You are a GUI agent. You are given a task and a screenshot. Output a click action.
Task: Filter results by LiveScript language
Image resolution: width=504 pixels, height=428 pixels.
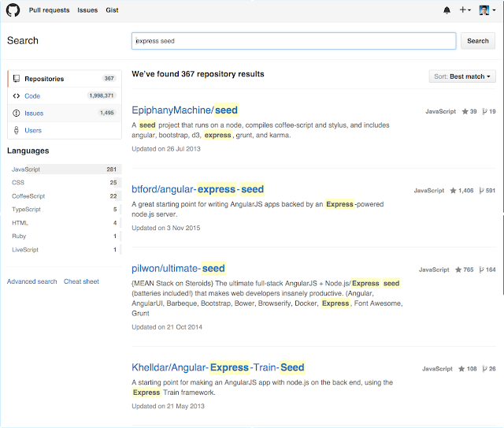pos(65,250)
